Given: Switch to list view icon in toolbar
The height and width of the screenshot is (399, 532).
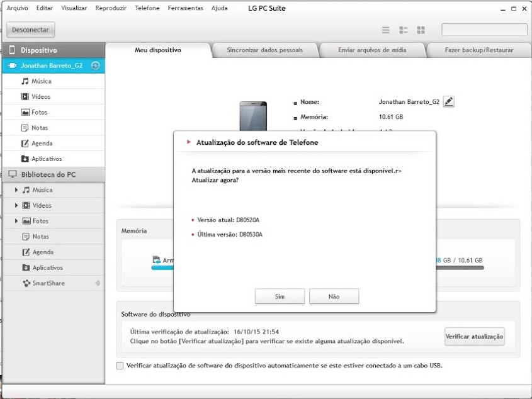Looking at the screenshot, I should coord(386,30).
